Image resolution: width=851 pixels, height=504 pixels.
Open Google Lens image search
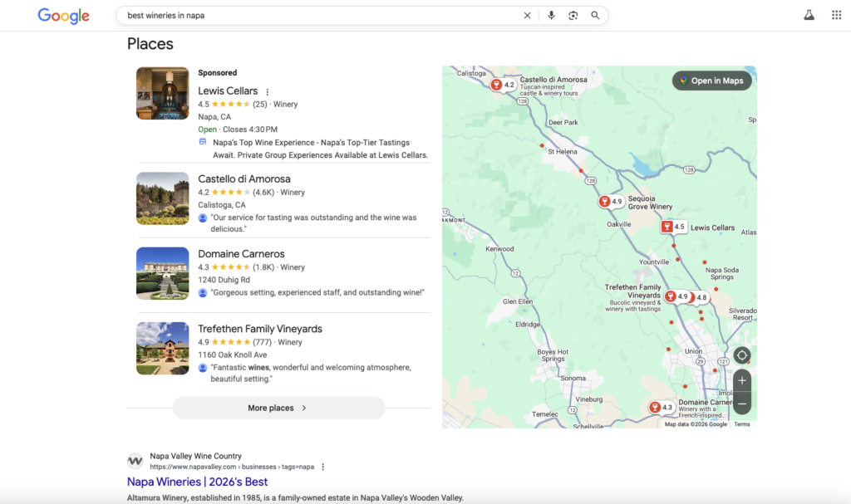573,16
